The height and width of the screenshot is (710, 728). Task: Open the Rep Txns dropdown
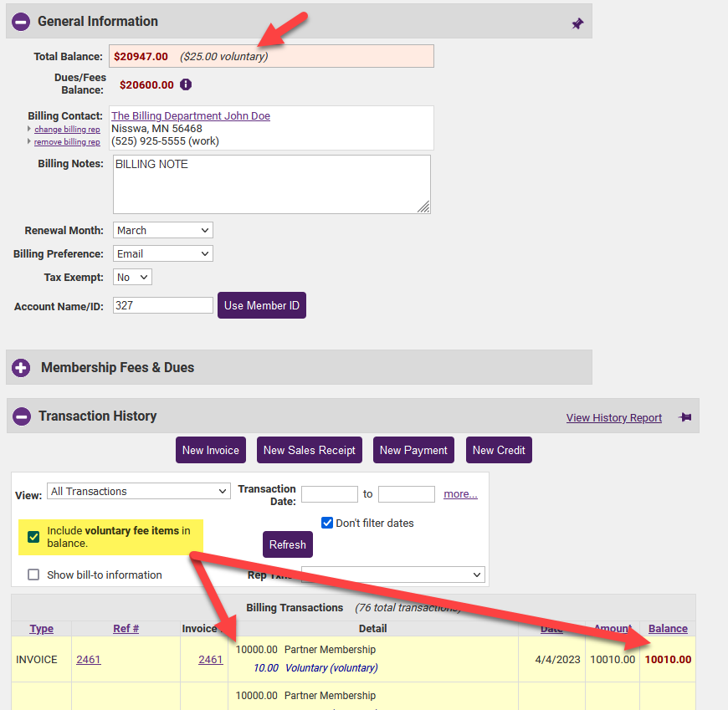[393, 575]
